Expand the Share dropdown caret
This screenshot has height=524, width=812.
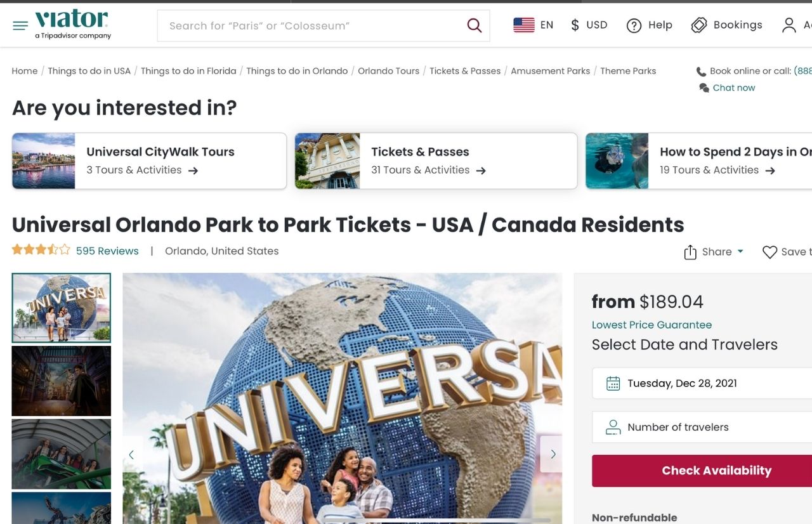tap(740, 251)
